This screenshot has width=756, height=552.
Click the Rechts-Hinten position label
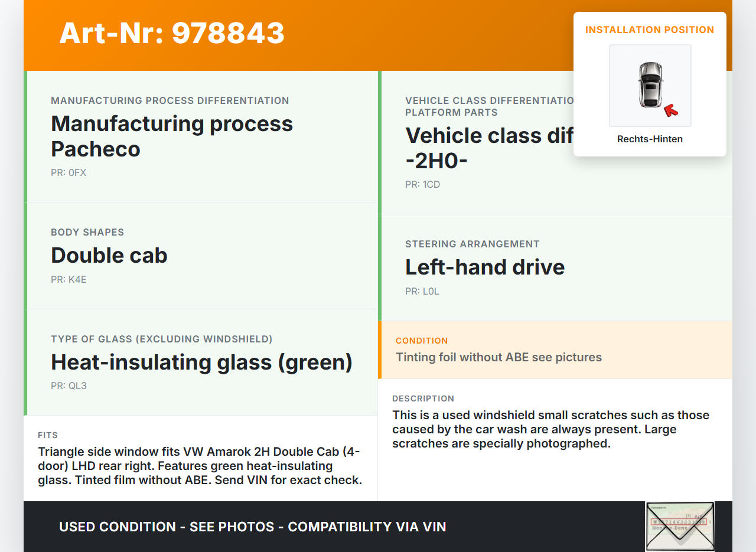(x=650, y=139)
